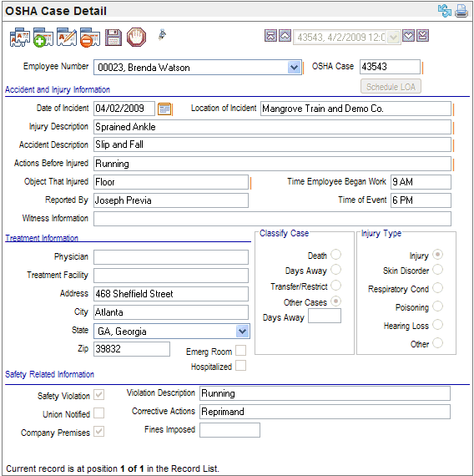Viewport: 474px width, 476px height.
Task: Click into the Witness Information field
Action: pyautogui.click(x=272, y=219)
